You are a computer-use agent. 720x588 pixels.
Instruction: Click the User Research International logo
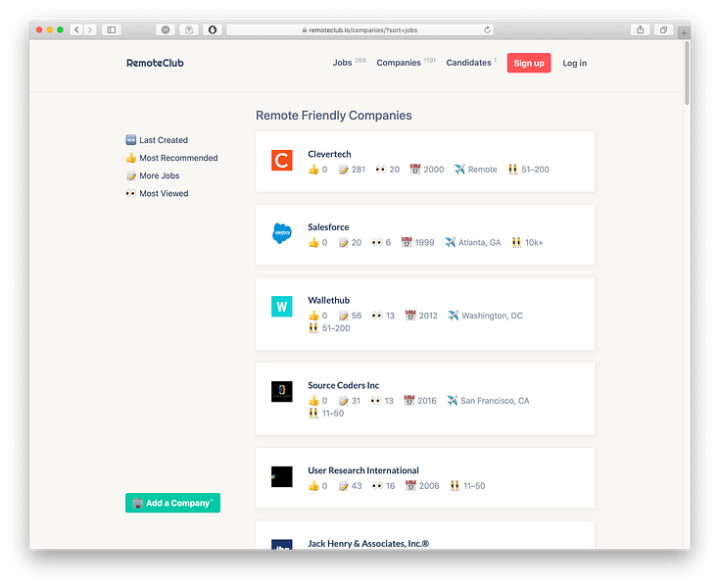281,477
